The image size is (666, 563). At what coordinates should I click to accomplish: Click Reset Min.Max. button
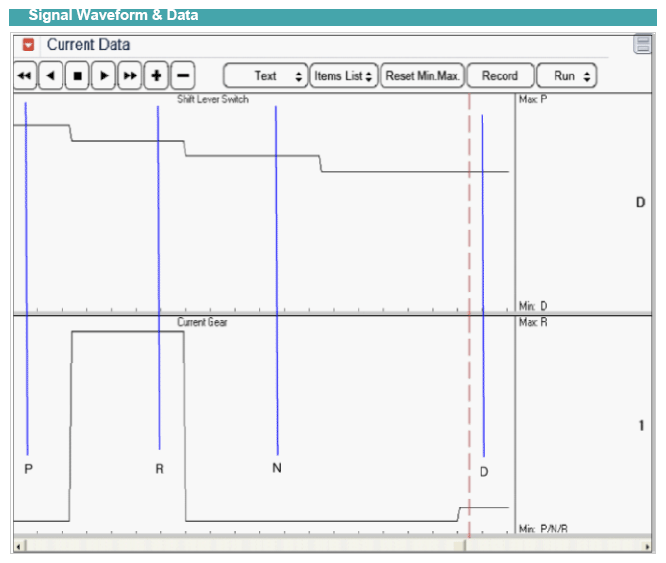coord(423,76)
